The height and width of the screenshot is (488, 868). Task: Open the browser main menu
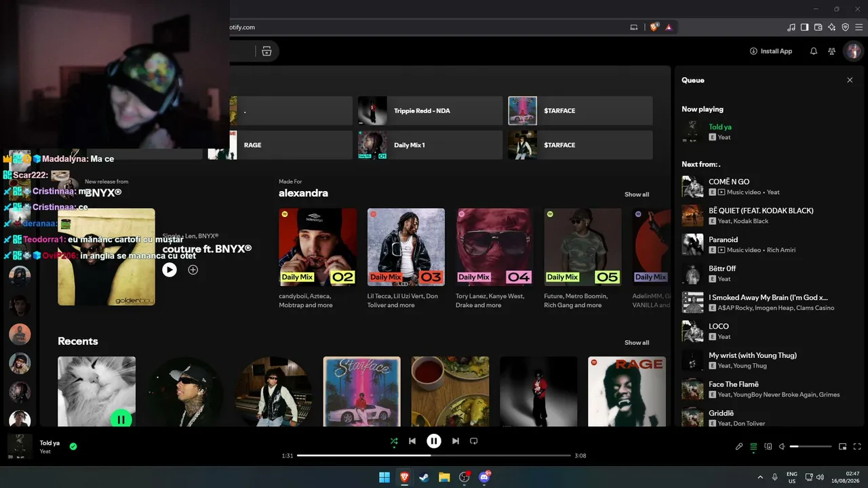click(x=859, y=27)
